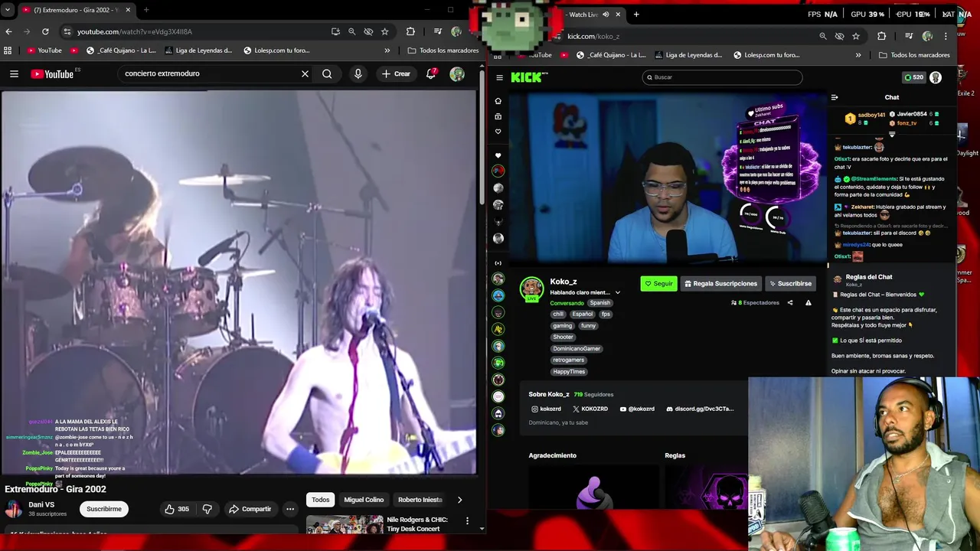The width and height of the screenshot is (980, 551).
Task: Clear the YouTube search box text
Action: pos(305,73)
